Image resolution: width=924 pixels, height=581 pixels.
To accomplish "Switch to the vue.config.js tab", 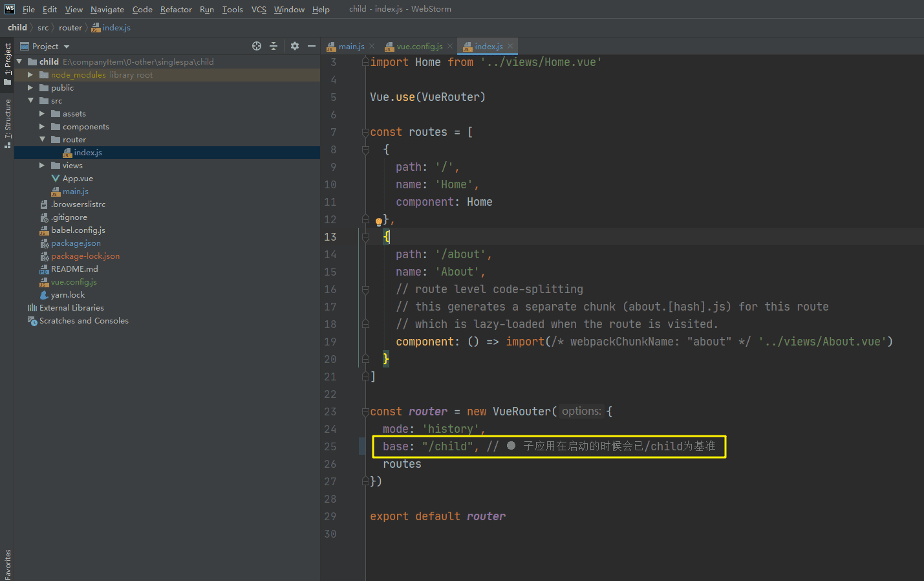I will [419, 46].
